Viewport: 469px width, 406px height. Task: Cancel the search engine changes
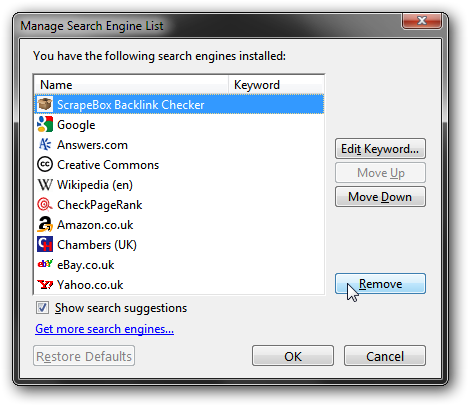385,356
